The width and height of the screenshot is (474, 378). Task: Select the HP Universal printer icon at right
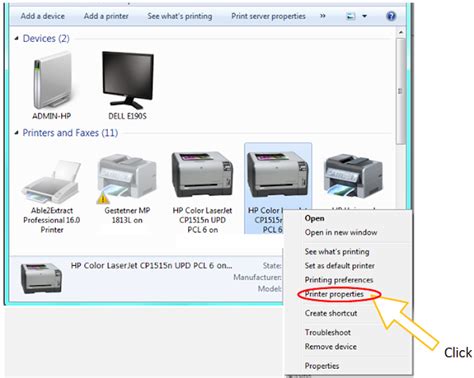tap(353, 175)
